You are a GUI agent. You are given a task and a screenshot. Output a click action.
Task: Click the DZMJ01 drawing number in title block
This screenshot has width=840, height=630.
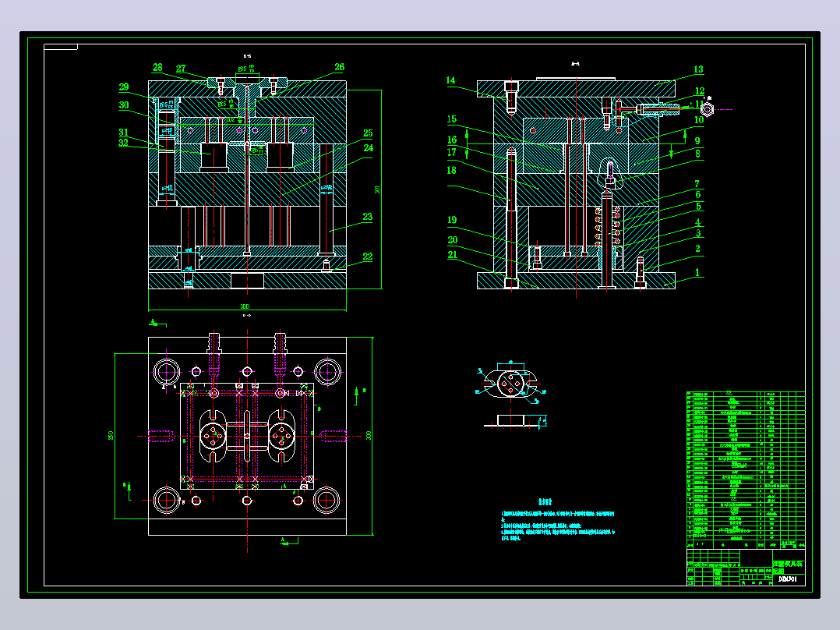click(x=788, y=579)
